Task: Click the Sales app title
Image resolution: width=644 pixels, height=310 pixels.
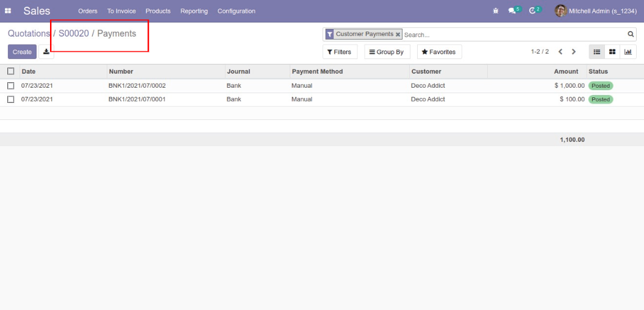Action: pos(37,11)
